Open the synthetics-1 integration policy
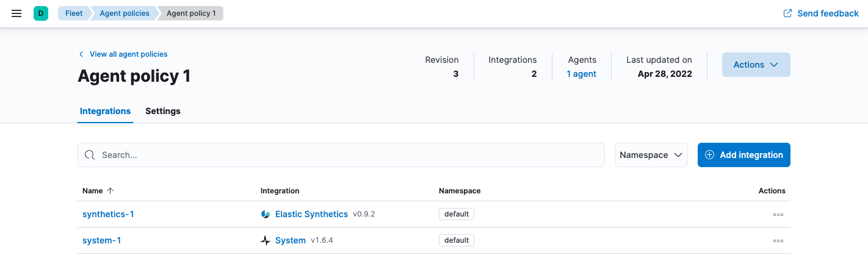 pyautogui.click(x=108, y=214)
